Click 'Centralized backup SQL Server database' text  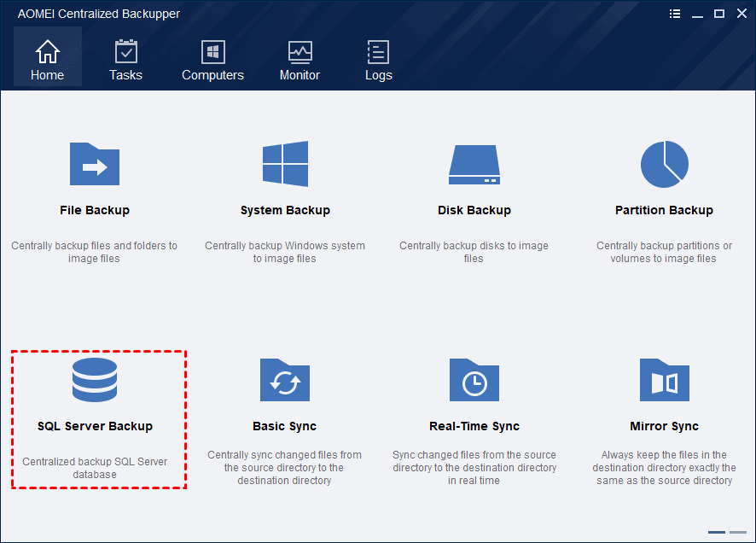95,468
